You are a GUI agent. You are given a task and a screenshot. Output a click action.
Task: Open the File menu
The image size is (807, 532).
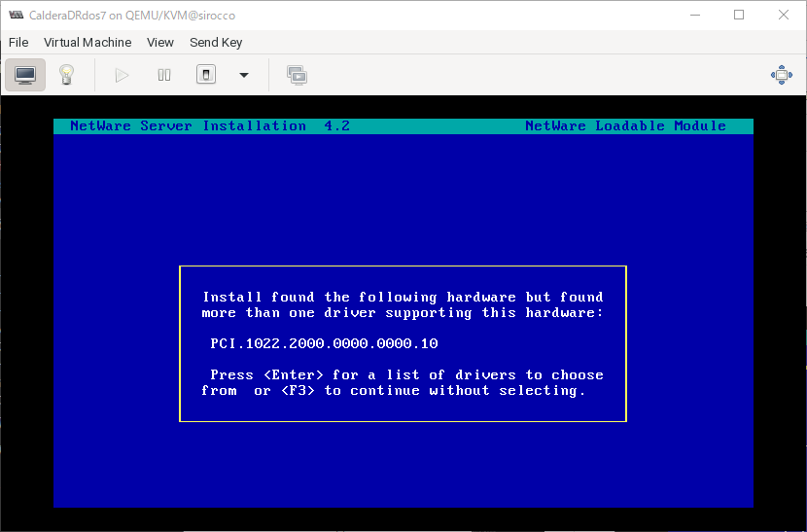[18, 42]
